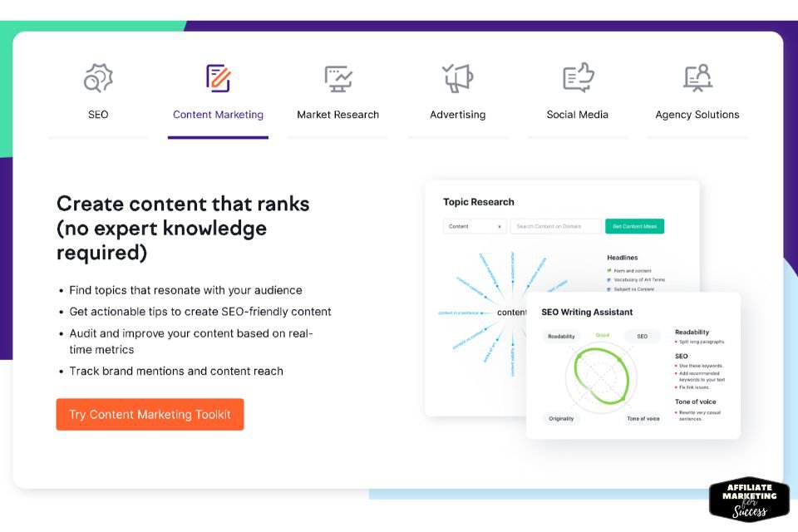Select the Readability pill in Writing Assistant
The width and height of the screenshot is (798, 532).
coord(561,336)
